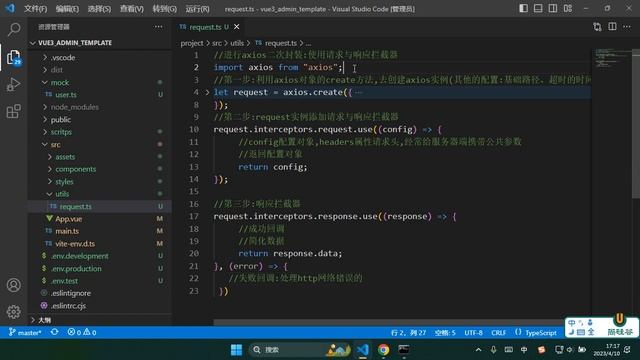640x360 pixels.
Task: Open the 编辑(E) menu
Action: tap(67, 9)
